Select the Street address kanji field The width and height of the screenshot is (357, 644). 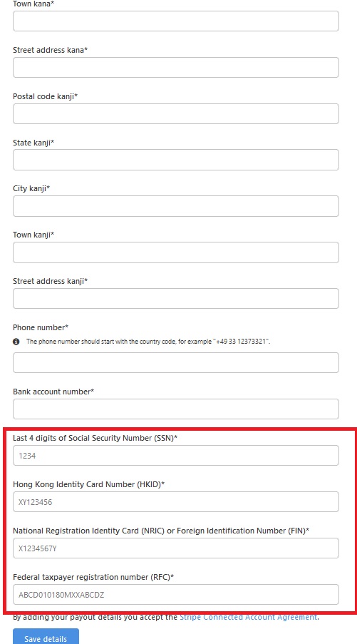[x=176, y=299]
